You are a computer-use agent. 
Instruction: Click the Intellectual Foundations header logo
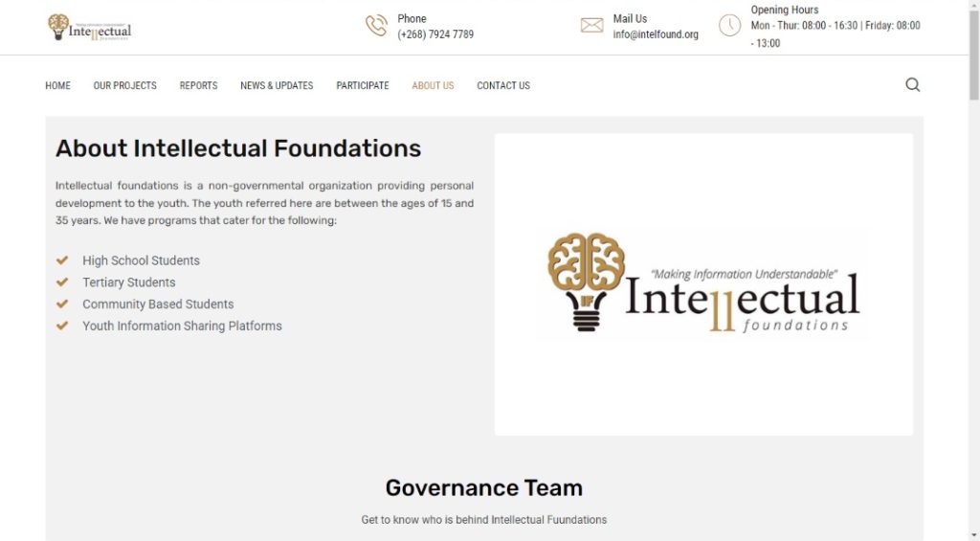tap(89, 28)
